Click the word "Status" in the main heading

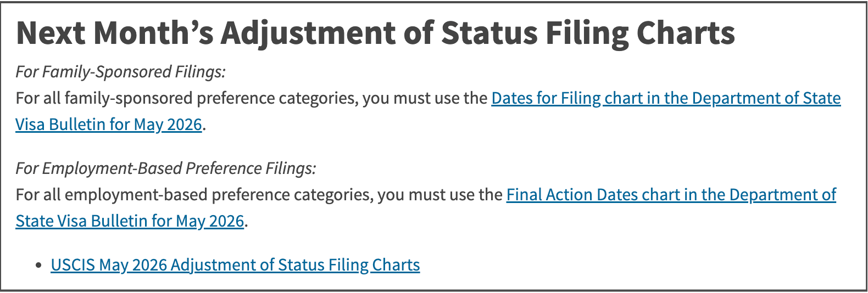click(x=489, y=33)
